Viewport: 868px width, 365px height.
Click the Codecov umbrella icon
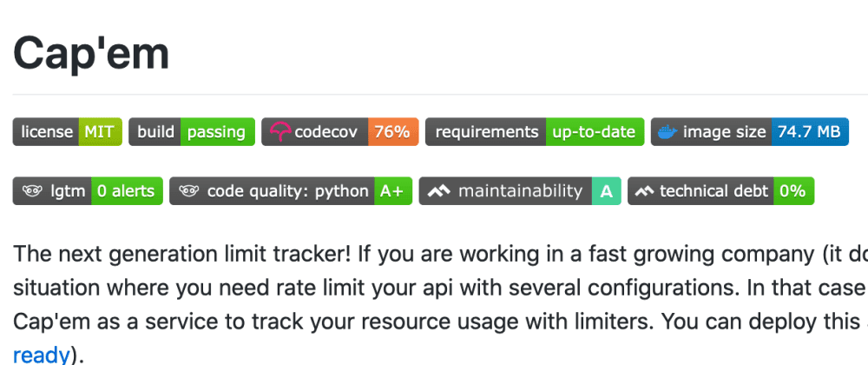pos(280,132)
